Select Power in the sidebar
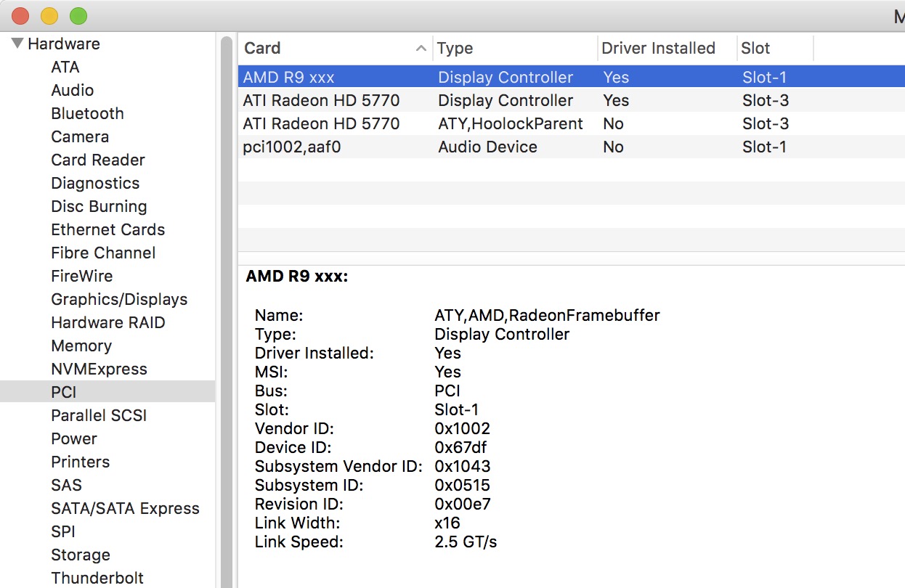Viewport: 905px width, 588px height. (x=74, y=438)
